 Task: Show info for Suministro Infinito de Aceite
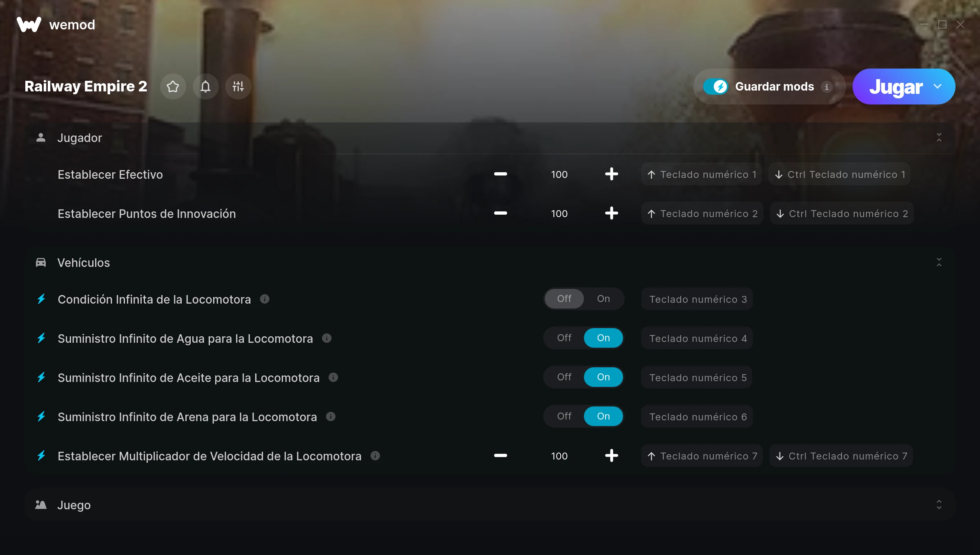coord(333,377)
